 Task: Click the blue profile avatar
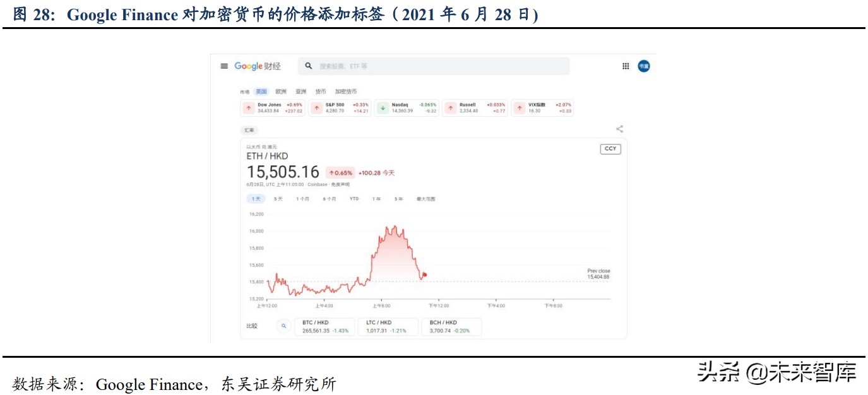(x=643, y=66)
